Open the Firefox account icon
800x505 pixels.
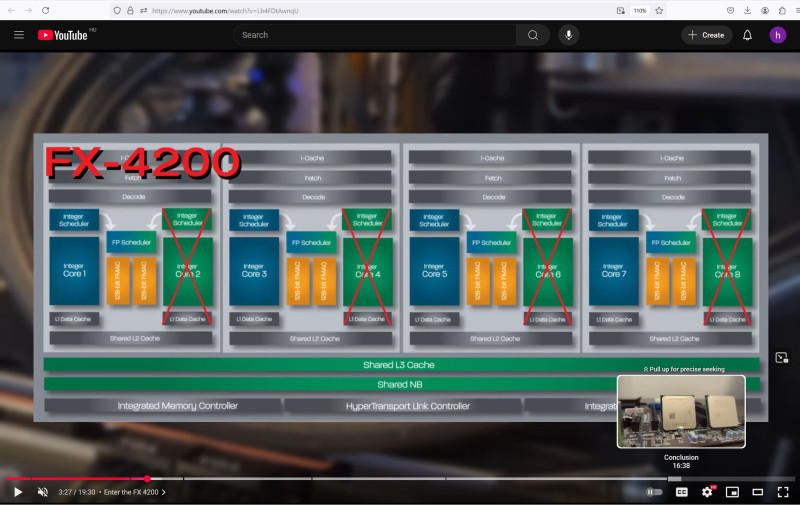[x=765, y=10]
